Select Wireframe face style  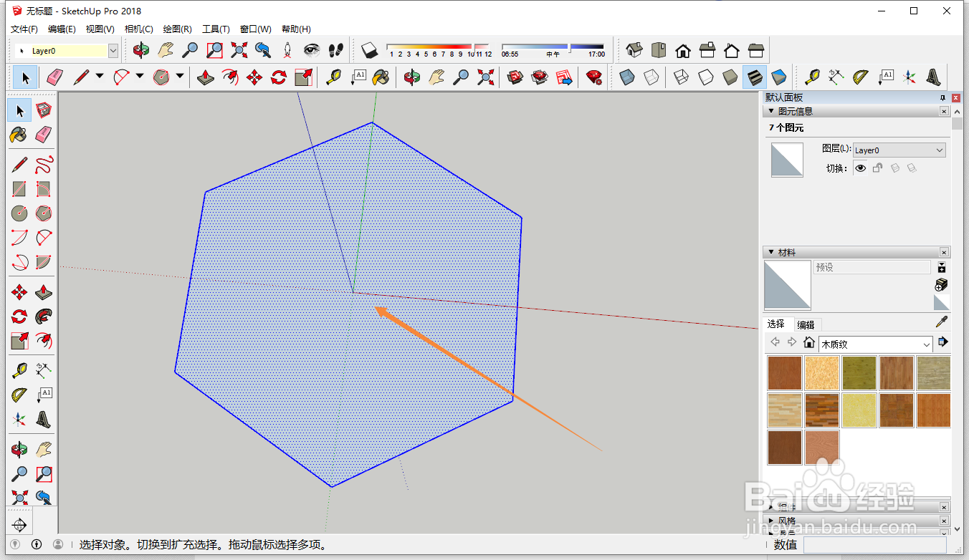coord(682,77)
